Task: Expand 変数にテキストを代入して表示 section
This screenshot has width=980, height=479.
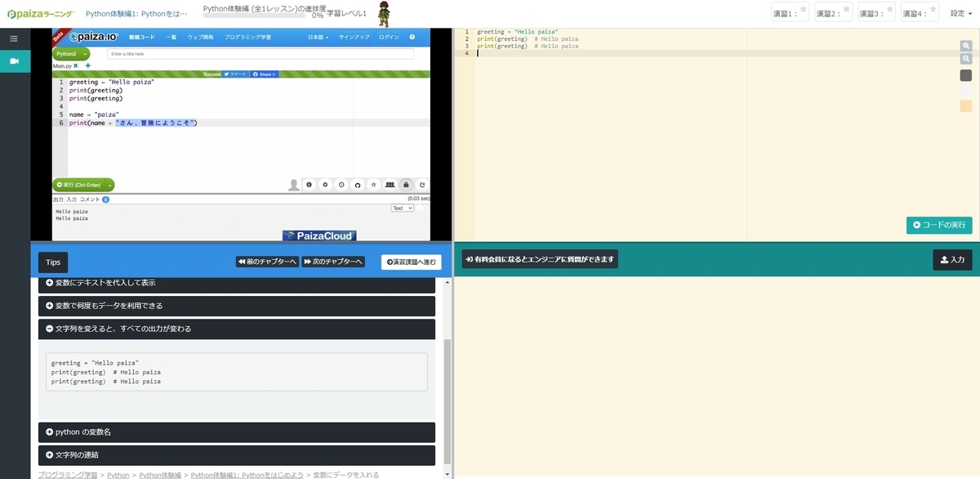Action: [x=237, y=284]
